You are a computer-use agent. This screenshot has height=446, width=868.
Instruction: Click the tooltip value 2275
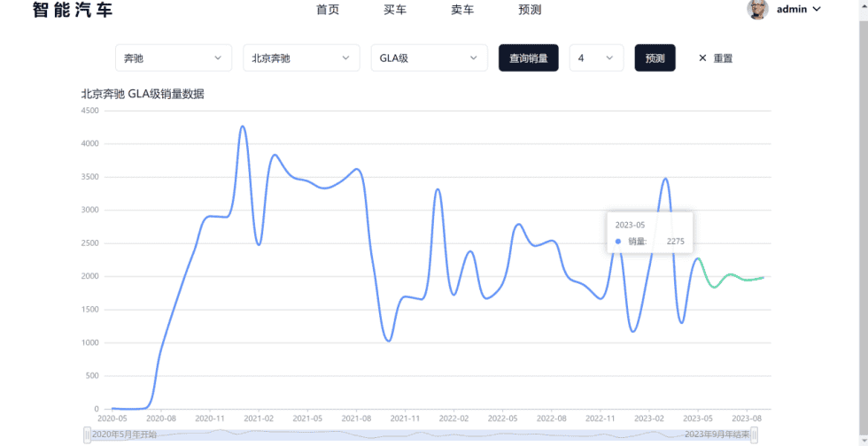(x=675, y=242)
